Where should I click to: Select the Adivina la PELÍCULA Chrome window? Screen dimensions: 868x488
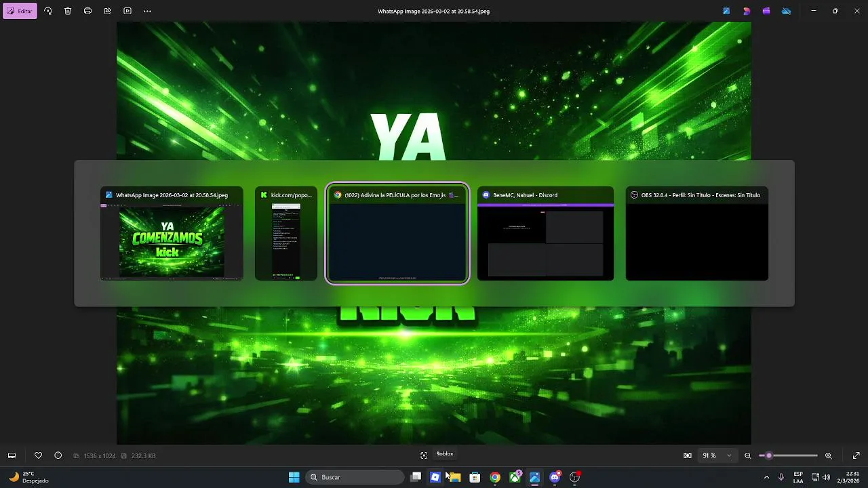point(397,233)
